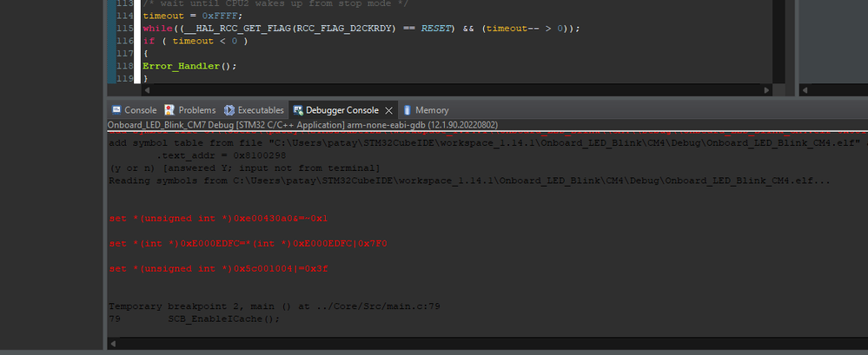Viewport: 868px width, 355px height.
Task: Click the right editor pane scroll-left arrow
Action: [x=804, y=90]
